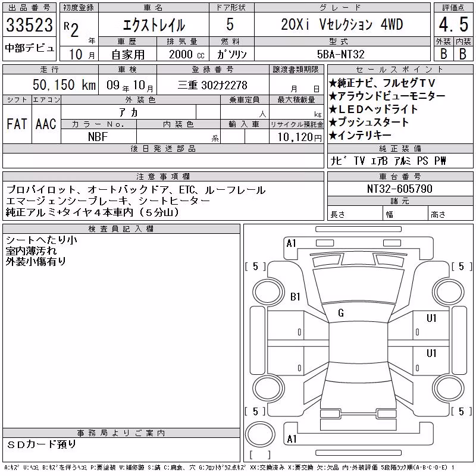
Task: Select the damage code legend line at bottom
Action: pos(229,468)
